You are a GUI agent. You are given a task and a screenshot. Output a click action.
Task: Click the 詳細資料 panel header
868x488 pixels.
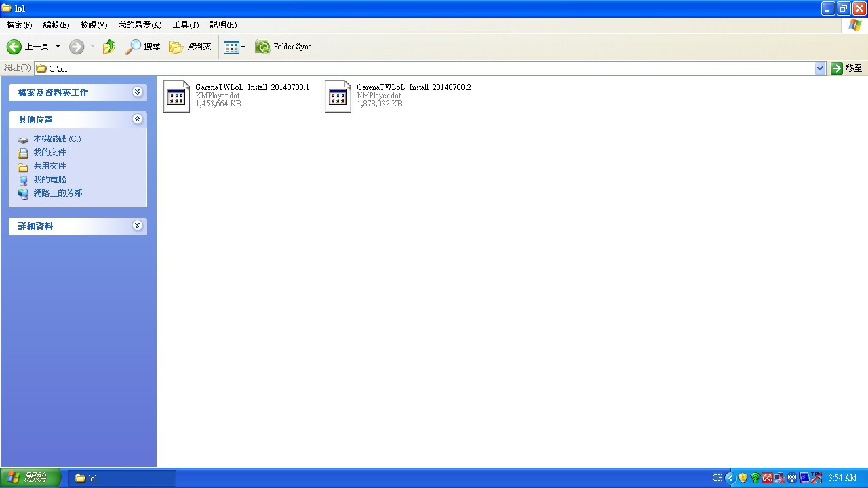coord(78,226)
